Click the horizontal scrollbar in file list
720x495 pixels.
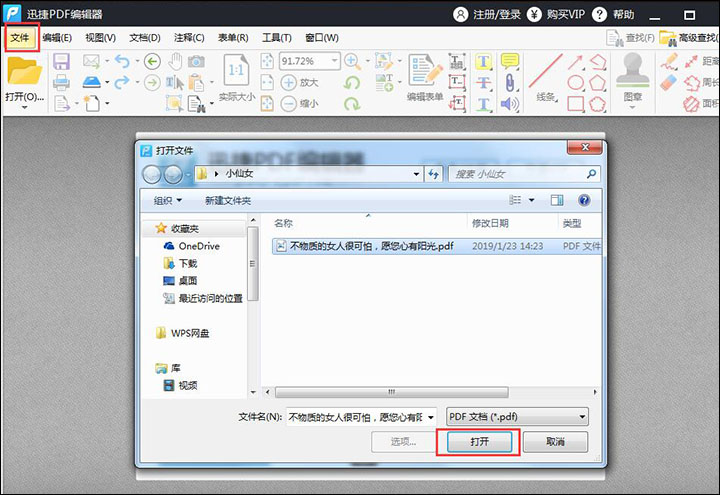(x=391, y=392)
